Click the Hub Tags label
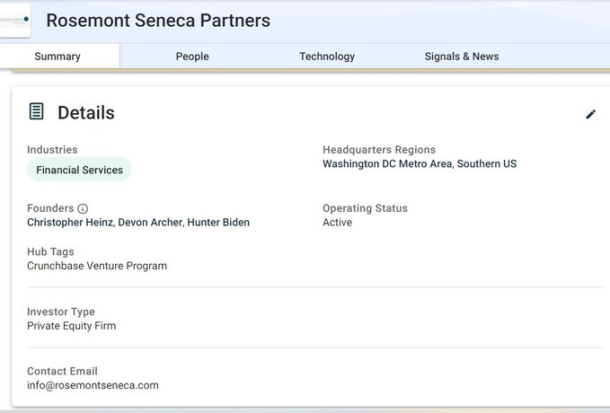This screenshot has width=610, height=413. coord(51,252)
